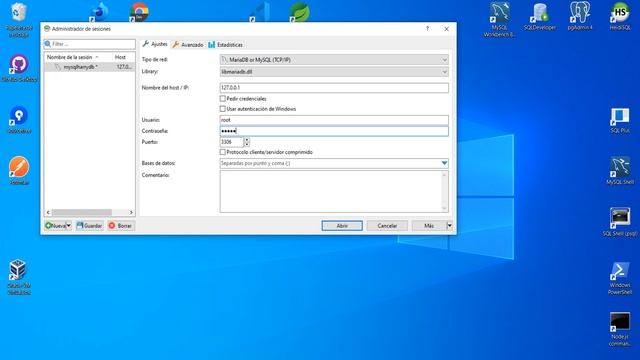
Task: Click the session list horizontal scrollbar
Action: [x=82, y=212]
